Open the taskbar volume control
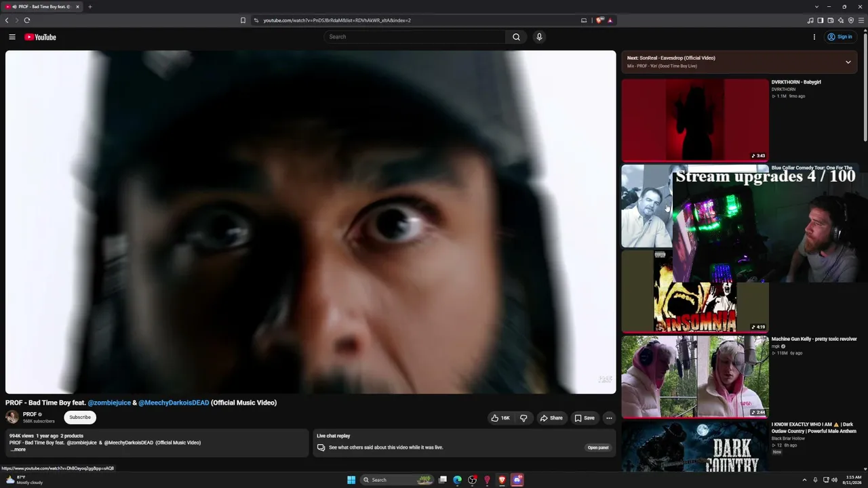 [x=835, y=480]
